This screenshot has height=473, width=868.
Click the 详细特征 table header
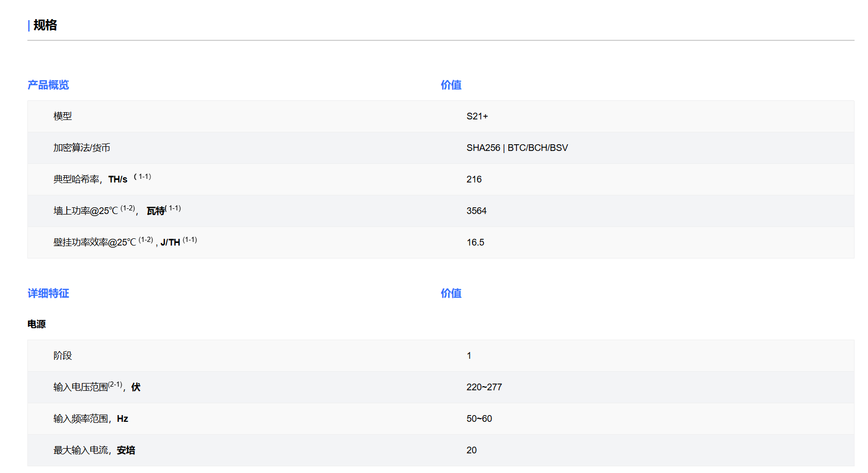click(x=48, y=293)
